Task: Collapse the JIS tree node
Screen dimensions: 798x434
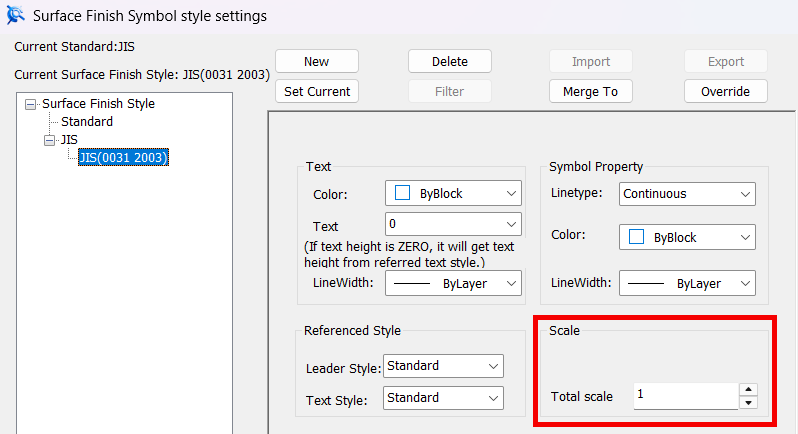Action: (49, 140)
